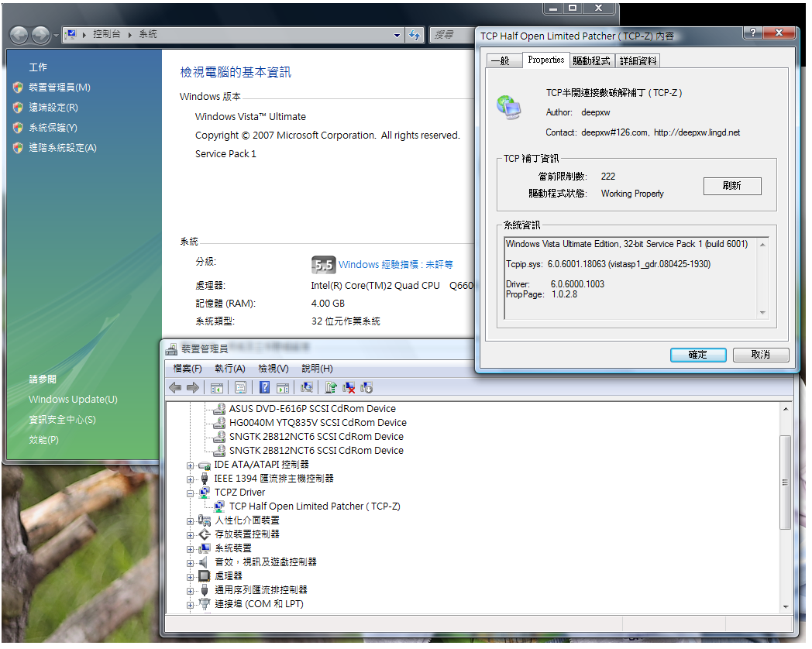Expand the IDE ATA/ATAPI 控制器 node
This screenshot has width=812, height=649.
click(191, 465)
